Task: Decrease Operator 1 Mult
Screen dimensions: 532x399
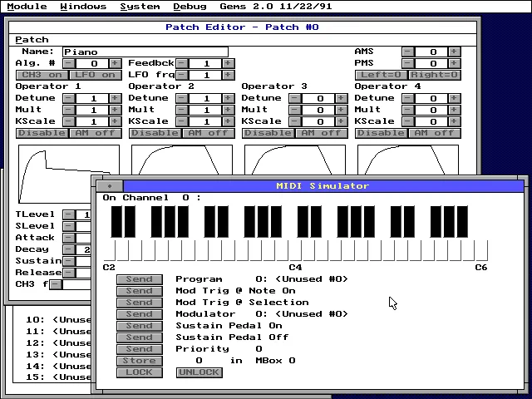Action: (69, 110)
